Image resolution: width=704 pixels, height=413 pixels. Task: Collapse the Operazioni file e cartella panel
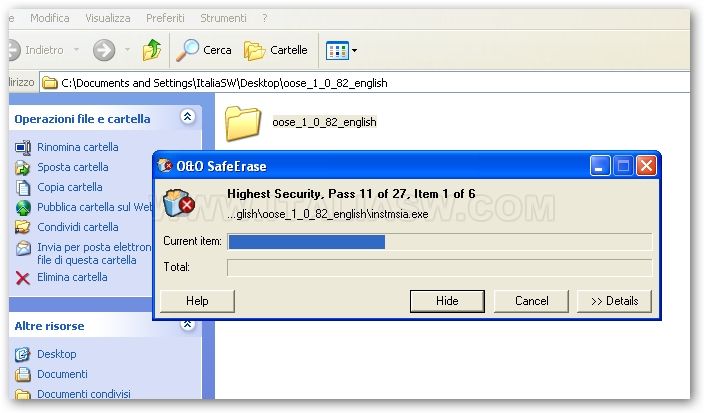pyautogui.click(x=187, y=117)
